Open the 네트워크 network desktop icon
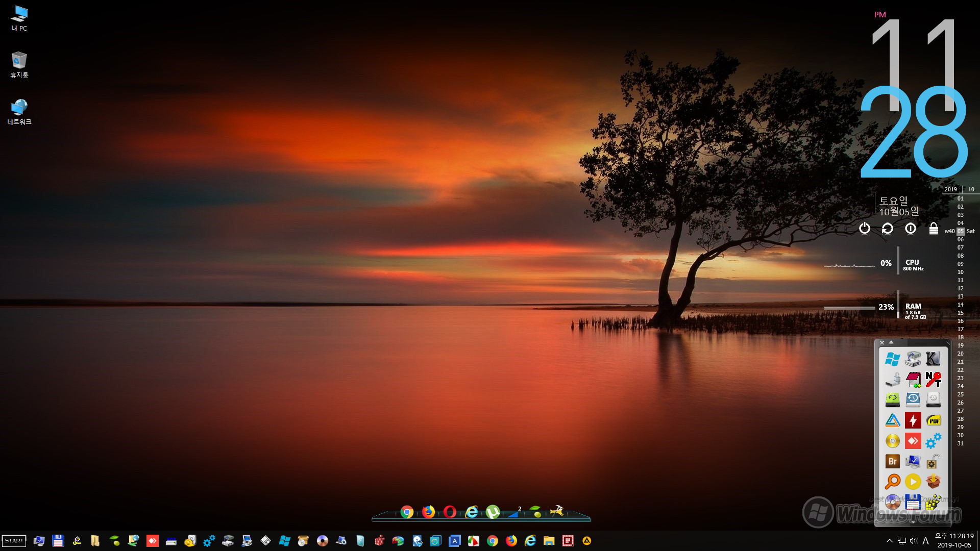The width and height of the screenshot is (980, 551). click(19, 112)
